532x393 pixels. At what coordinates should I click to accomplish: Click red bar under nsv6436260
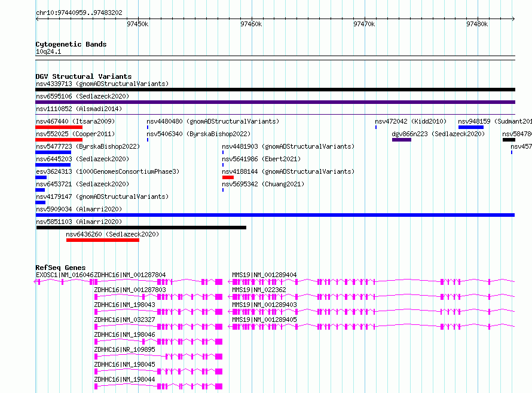[x=103, y=240]
